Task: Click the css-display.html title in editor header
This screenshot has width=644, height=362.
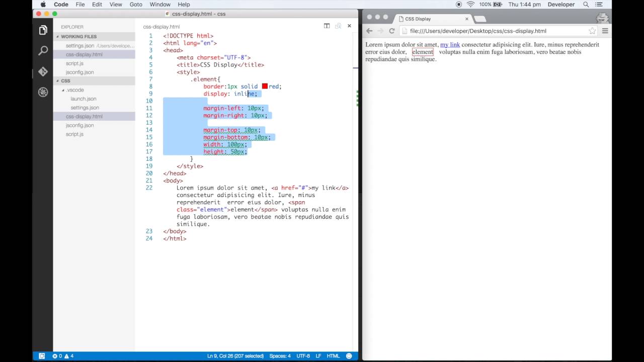Action: [x=161, y=27]
